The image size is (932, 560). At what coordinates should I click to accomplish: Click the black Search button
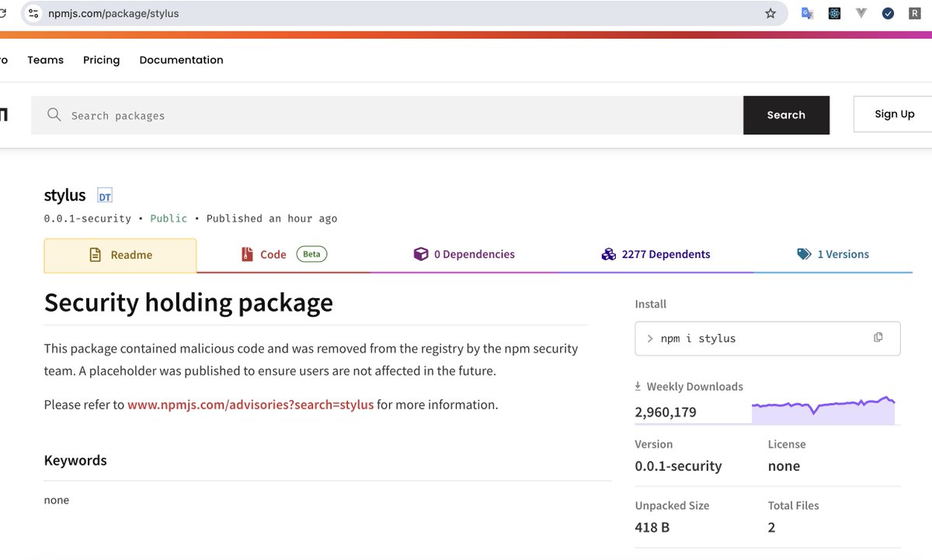pyautogui.click(x=786, y=115)
